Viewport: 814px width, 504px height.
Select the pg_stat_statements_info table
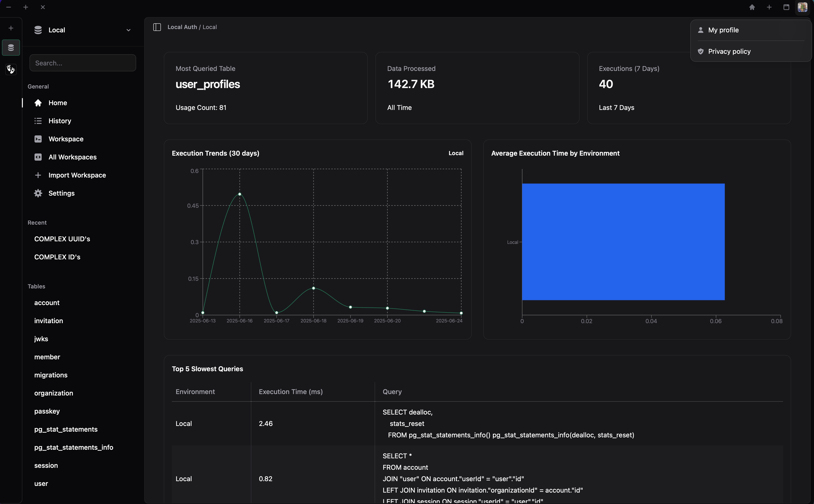[x=73, y=447]
